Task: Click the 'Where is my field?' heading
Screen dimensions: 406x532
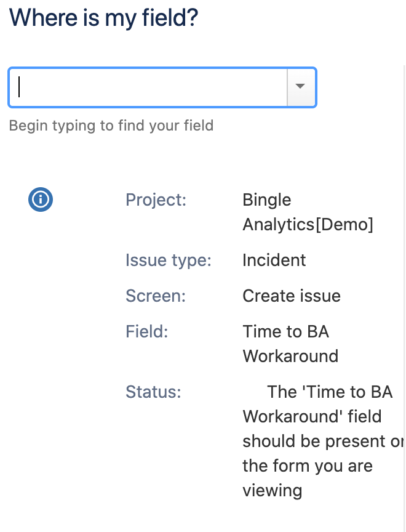Action: [x=103, y=18]
